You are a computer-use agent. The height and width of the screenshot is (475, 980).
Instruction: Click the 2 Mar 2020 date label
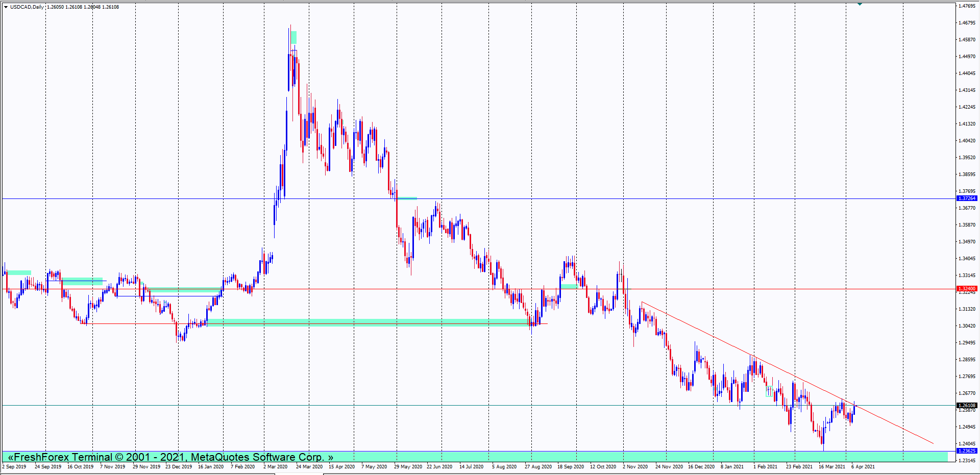coord(275,467)
